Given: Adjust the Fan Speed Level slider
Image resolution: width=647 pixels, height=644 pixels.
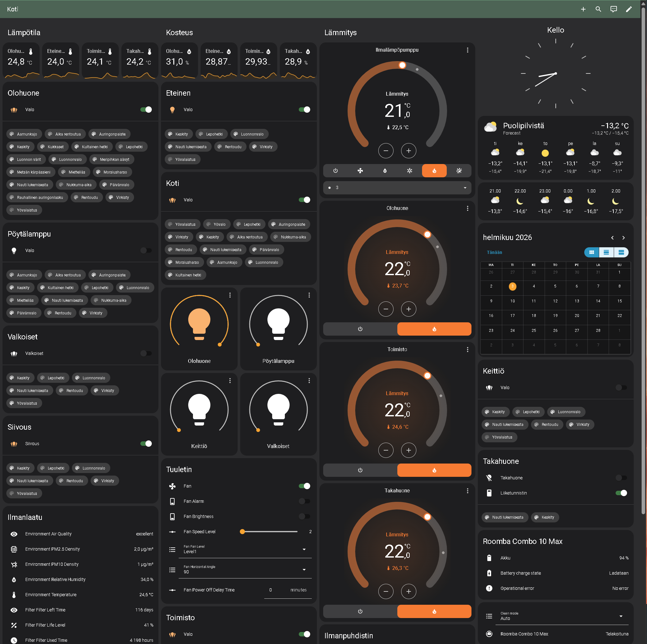Looking at the screenshot, I should [269, 532].
